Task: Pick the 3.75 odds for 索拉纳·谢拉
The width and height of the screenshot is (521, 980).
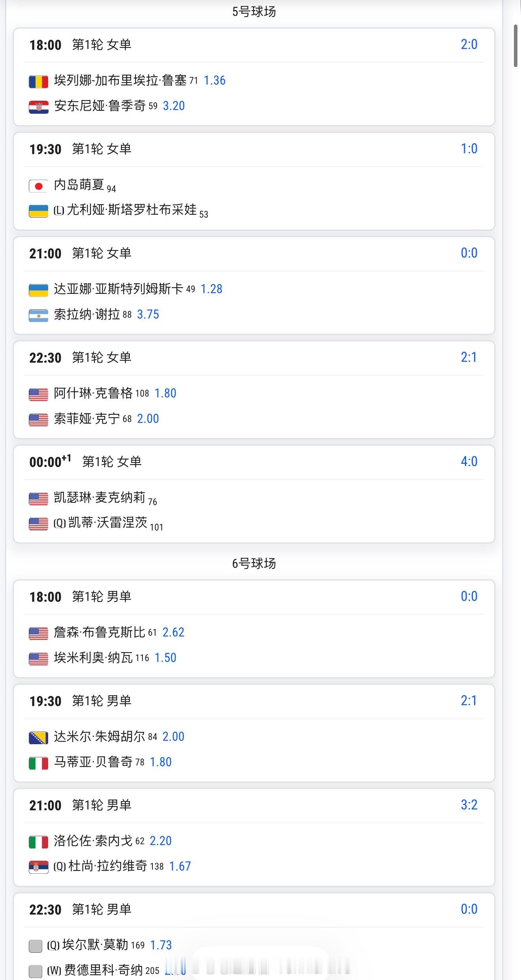Action: 148,314
